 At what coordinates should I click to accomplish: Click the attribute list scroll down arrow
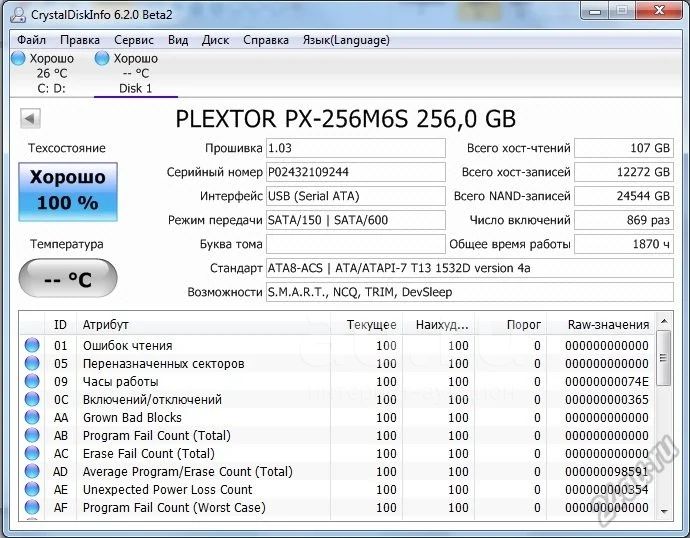pos(664,512)
